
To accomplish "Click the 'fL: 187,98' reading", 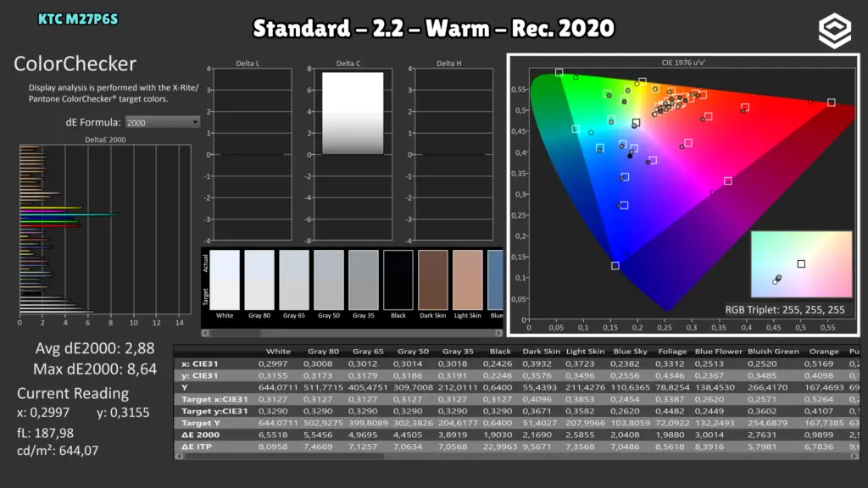I will click(x=45, y=433).
